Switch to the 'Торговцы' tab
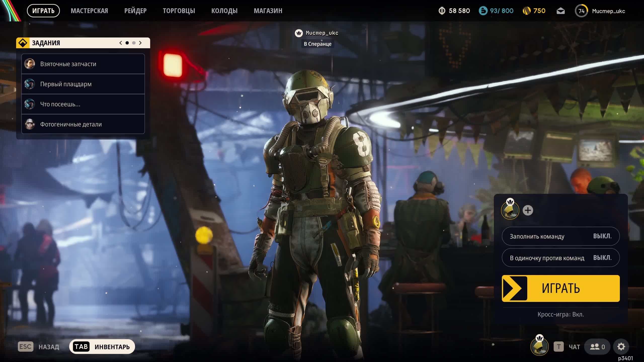The image size is (644, 362). point(179,11)
